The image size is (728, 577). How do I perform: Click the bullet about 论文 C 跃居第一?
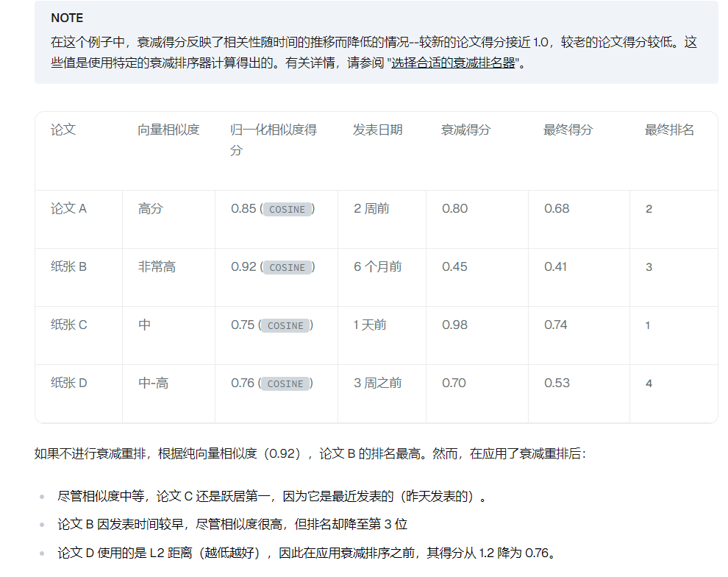click(x=272, y=496)
